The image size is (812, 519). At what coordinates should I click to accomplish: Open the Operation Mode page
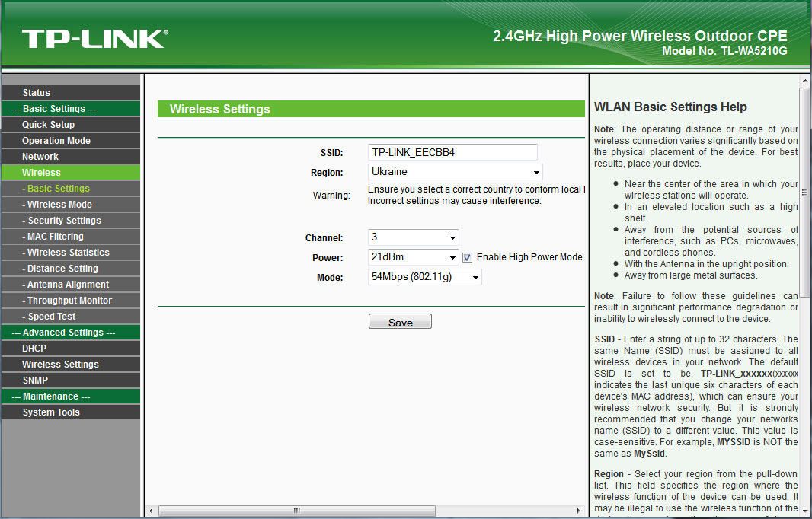coord(54,140)
